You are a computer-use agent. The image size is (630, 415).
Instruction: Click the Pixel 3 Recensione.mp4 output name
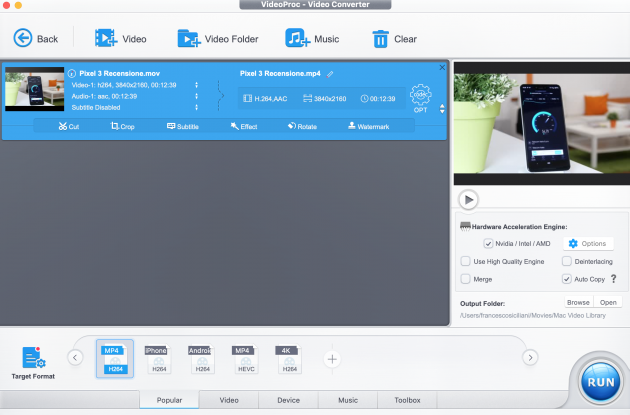pyautogui.click(x=280, y=74)
